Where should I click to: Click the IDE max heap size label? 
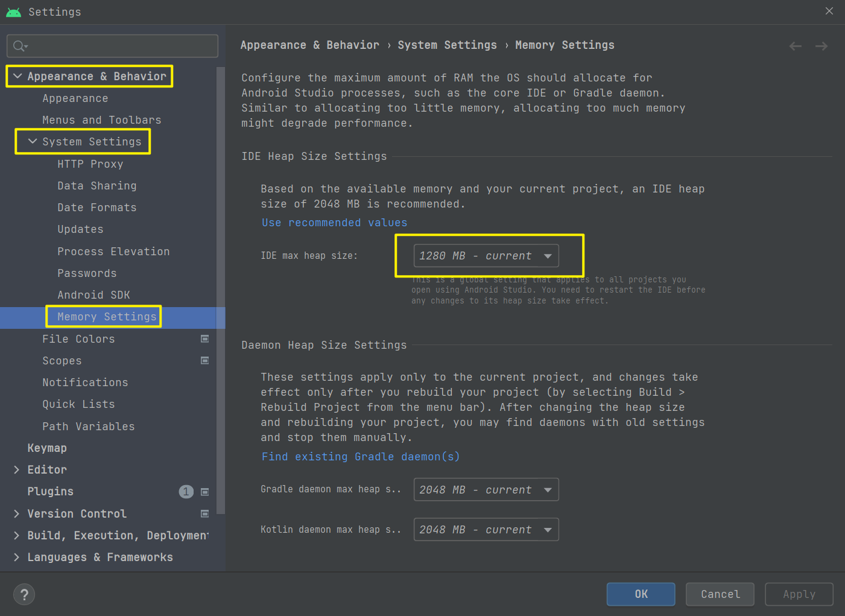309,256
